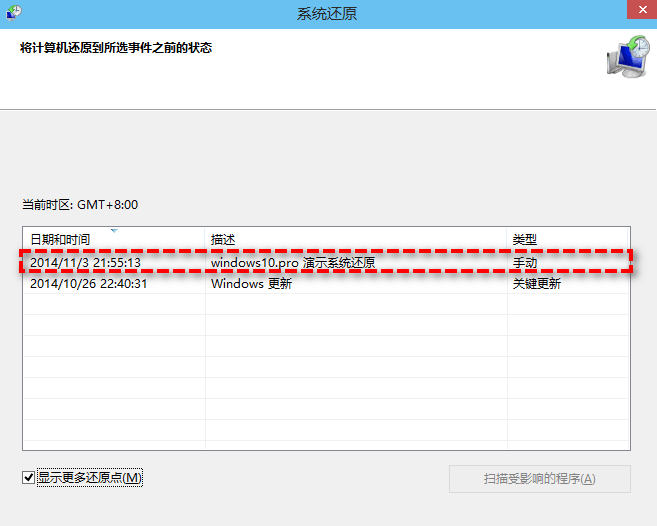
Task: Sort by the 类型 column header
Action: pos(524,240)
